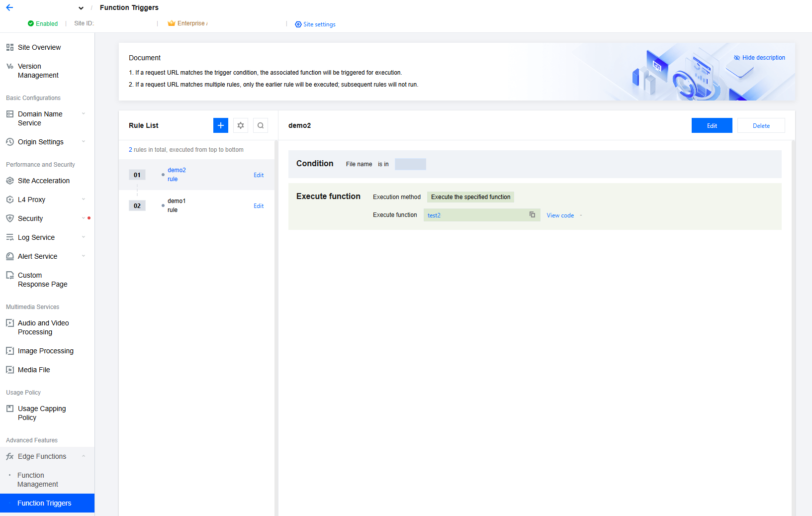Copy the test2 function name
The image size is (812, 516).
coord(532,215)
